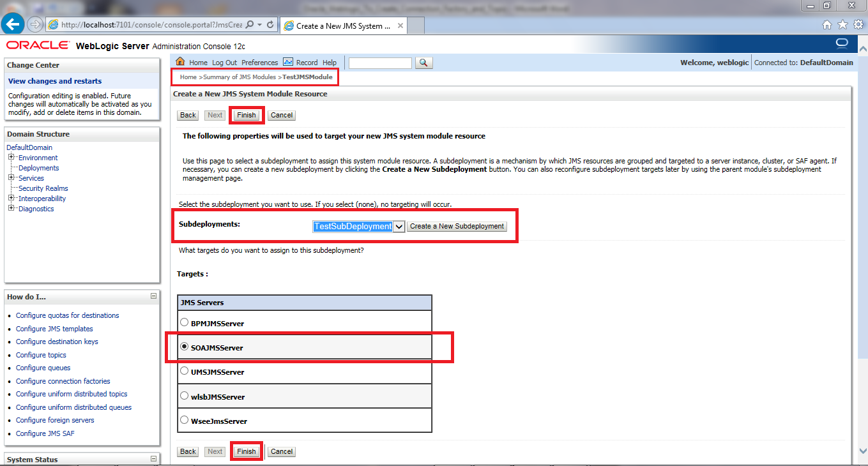Viewport: 868px width, 466px height.
Task: Open Configure foreign servers help link
Action: point(55,420)
